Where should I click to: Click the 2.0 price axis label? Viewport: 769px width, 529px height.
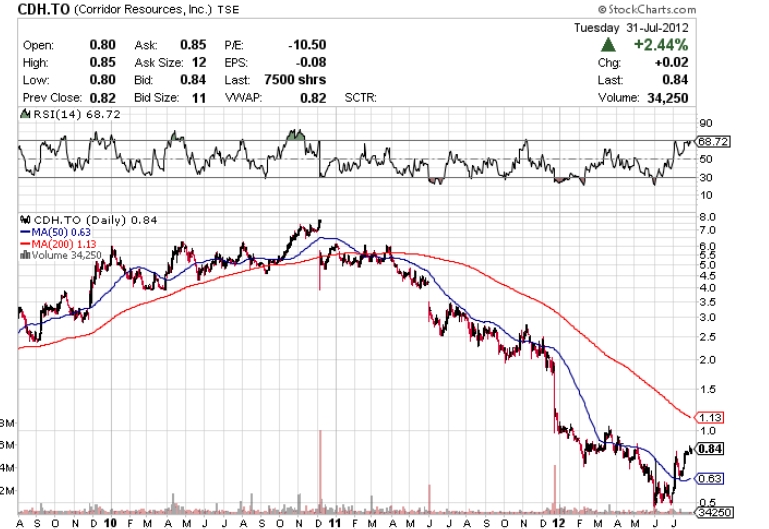[708, 360]
